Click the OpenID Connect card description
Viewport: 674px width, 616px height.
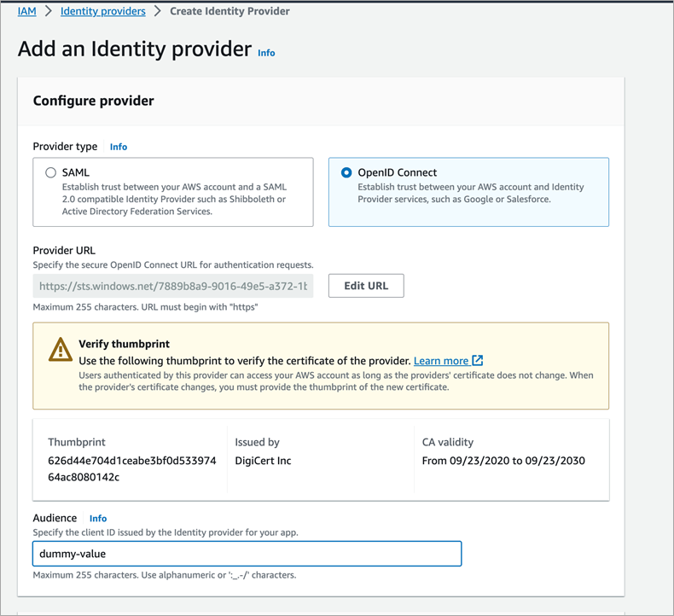coord(470,193)
